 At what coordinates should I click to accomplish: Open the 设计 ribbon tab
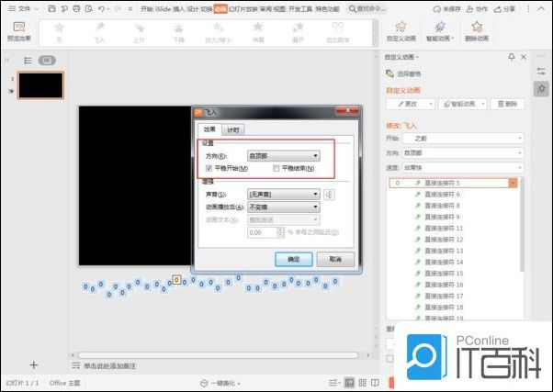(x=193, y=9)
